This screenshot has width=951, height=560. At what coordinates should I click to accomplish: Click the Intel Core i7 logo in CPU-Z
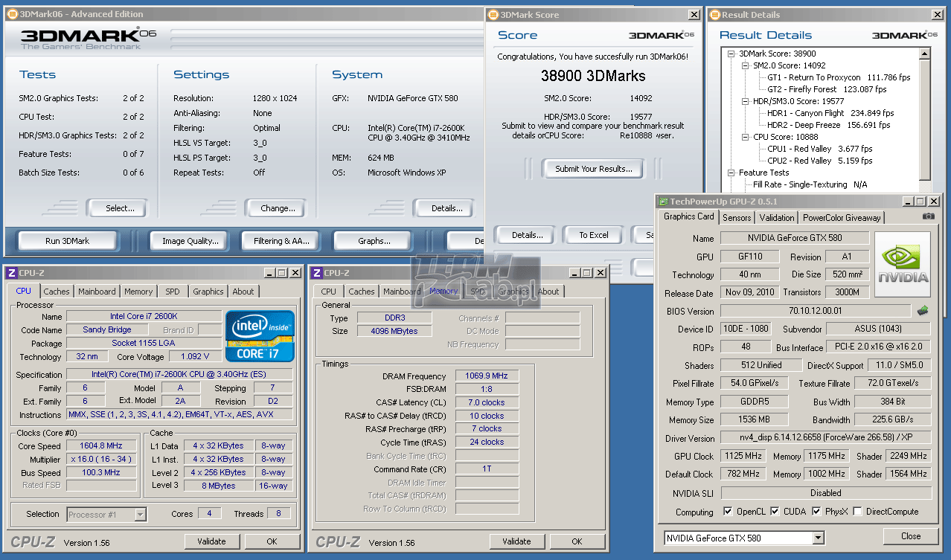pos(260,336)
